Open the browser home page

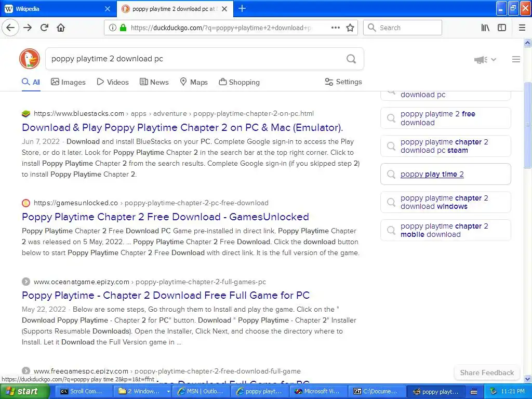(61, 28)
